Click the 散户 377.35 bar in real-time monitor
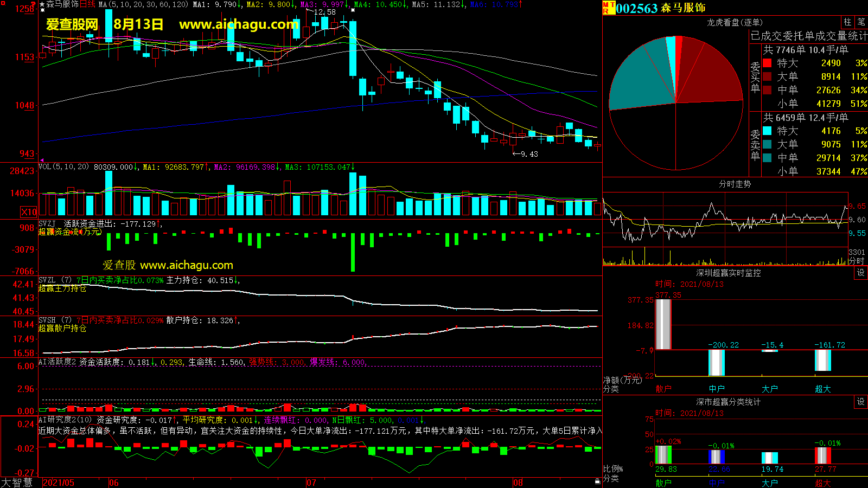Viewport: 868px width, 488px height. 663,324
